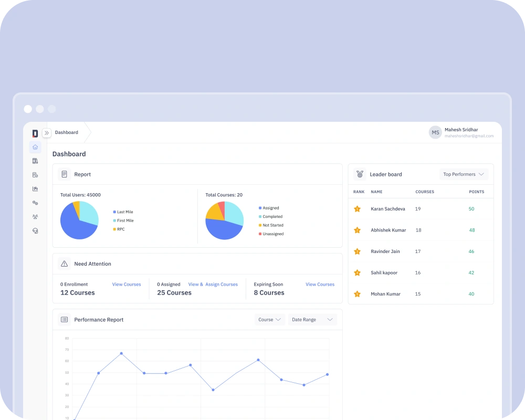Open the users group sidebar icon
The height and width of the screenshot is (420, 525).
[35, 216]
